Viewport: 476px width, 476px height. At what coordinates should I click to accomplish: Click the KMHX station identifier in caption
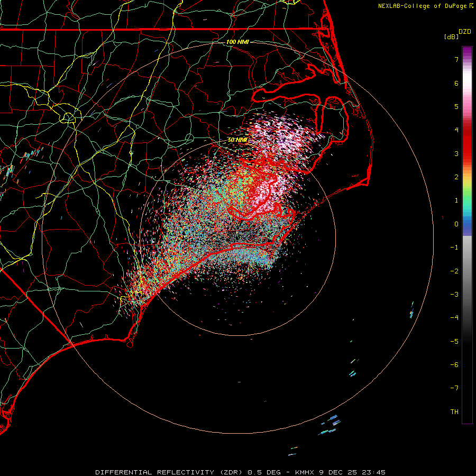click(305, 472)
